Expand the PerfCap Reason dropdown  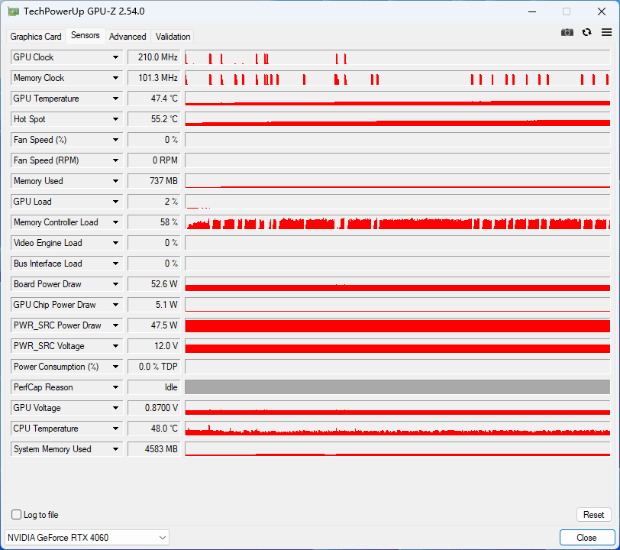click(115, 387)
